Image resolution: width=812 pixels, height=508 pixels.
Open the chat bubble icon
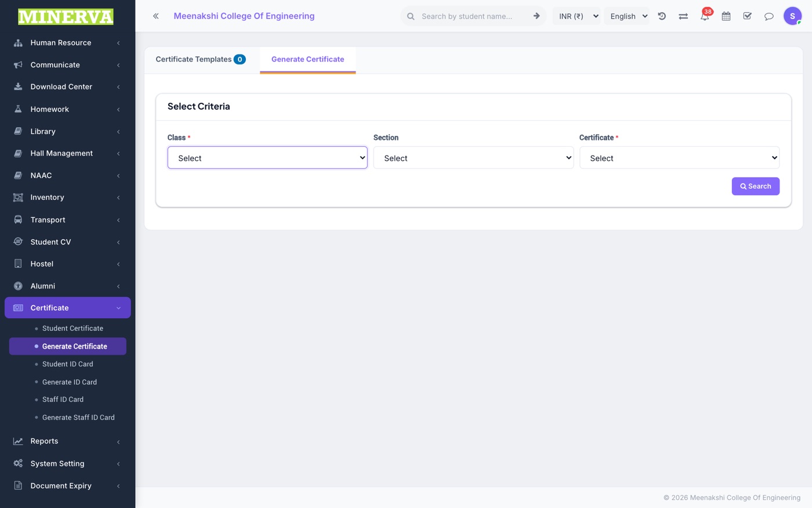pos(769,16)
